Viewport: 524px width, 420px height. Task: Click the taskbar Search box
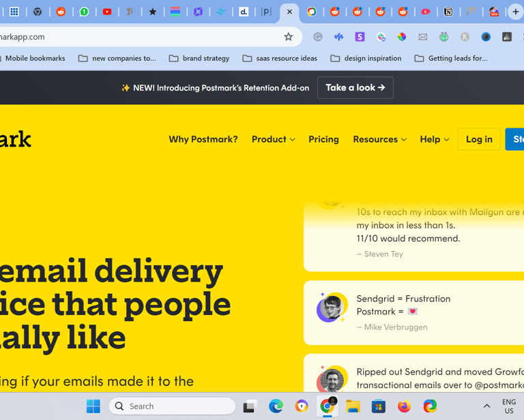(x=172, y=406)
